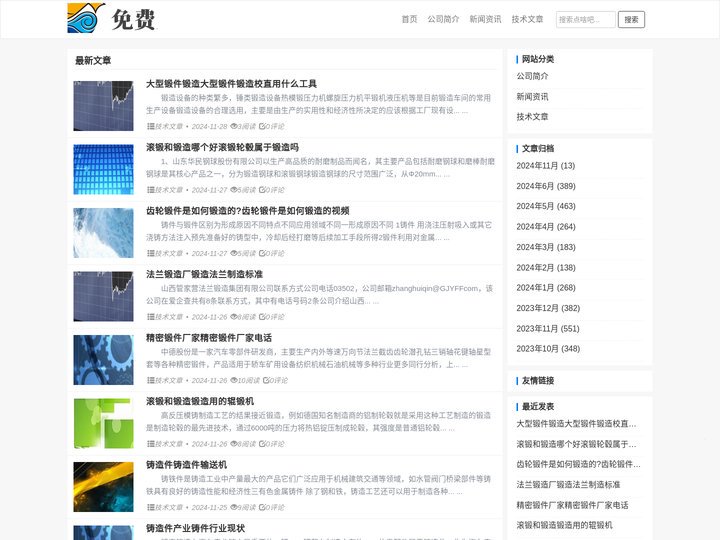Click thumbnail of 大型锻件锻造 article
720x540 pixels.
coord(103,106)
